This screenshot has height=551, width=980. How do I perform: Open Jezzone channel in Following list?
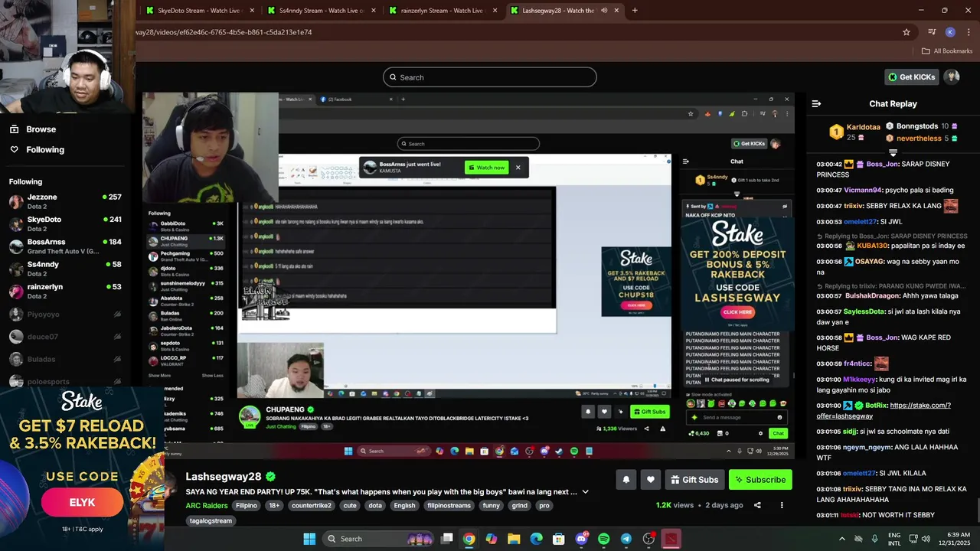(x=65, y=201)
